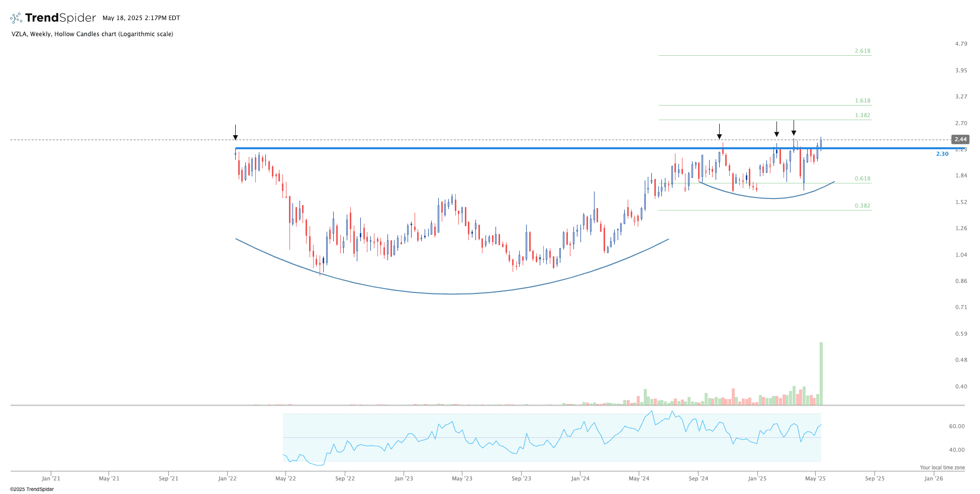
Task: Click the TrendSpider spider logo icon
Action: click(x=16, y=18)
